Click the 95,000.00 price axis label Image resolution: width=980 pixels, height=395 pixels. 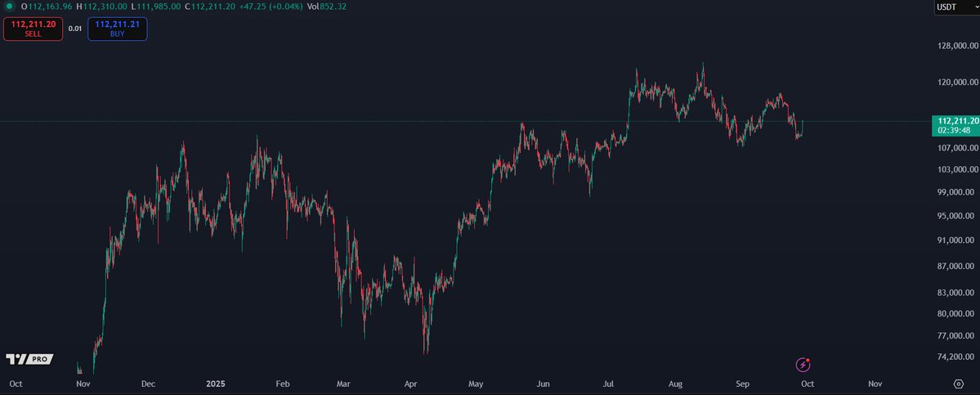(957, 216)
